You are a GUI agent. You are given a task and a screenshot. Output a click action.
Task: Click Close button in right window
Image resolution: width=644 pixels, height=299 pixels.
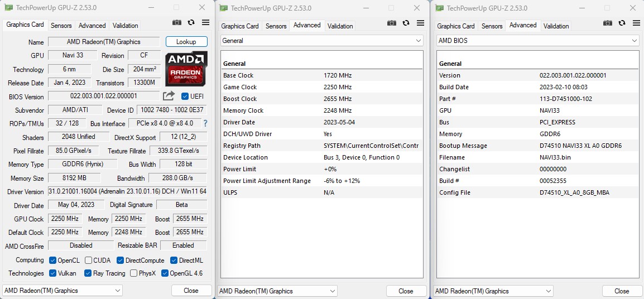[x=622, y=291]
